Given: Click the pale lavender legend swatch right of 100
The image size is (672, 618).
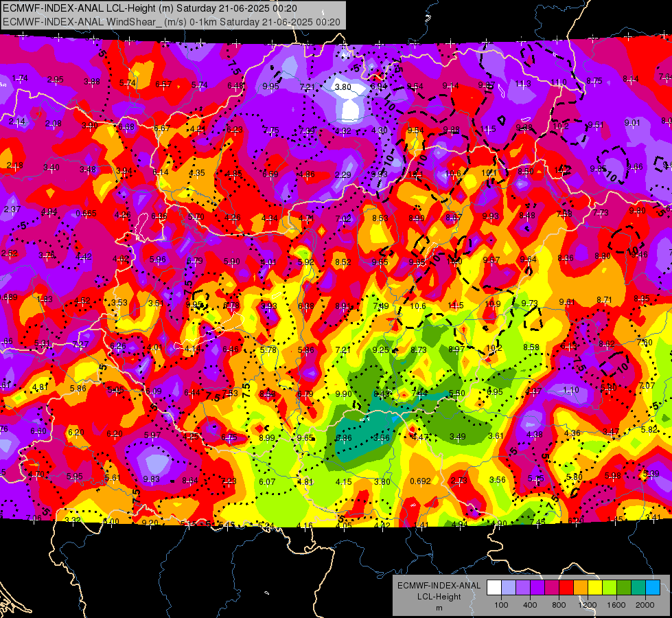Looking at the screenshot, I should tap(509, 588).
